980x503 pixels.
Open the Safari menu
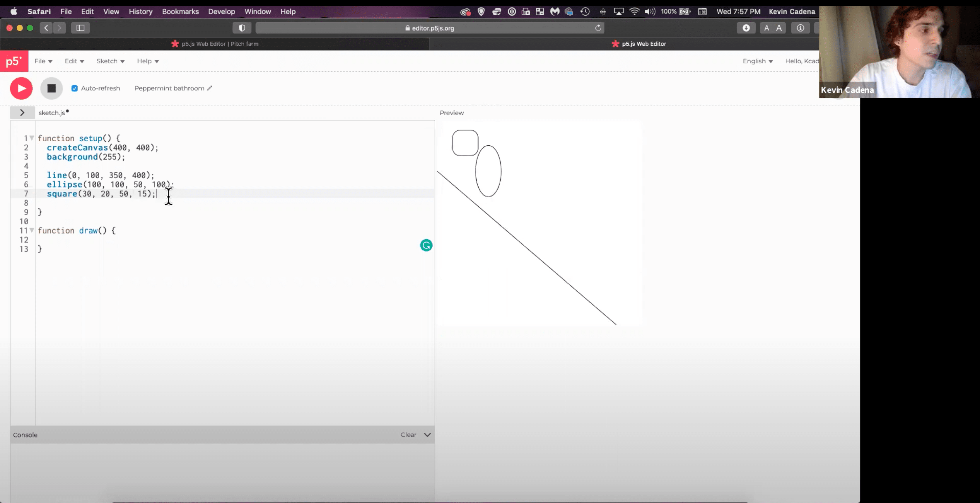tap(39, 11)
